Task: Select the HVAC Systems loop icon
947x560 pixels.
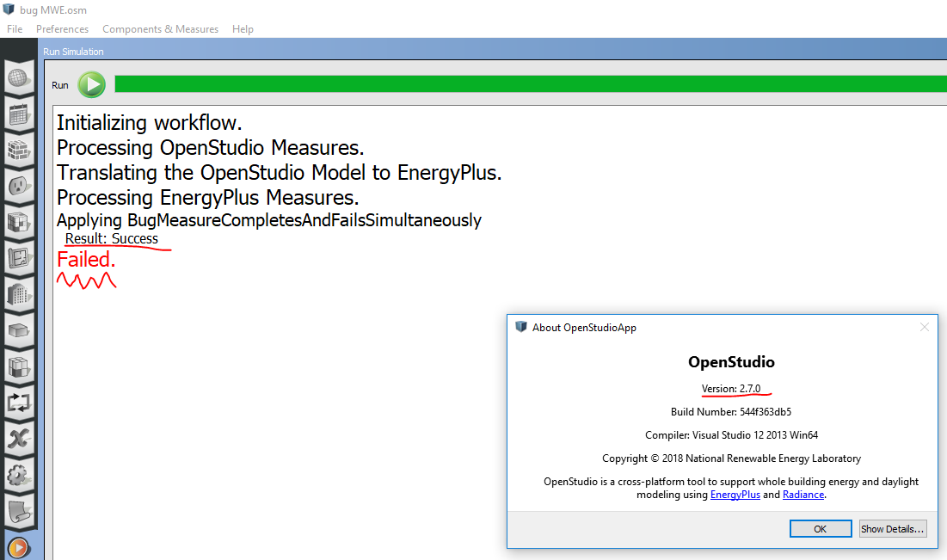Action: click(19, 402)
